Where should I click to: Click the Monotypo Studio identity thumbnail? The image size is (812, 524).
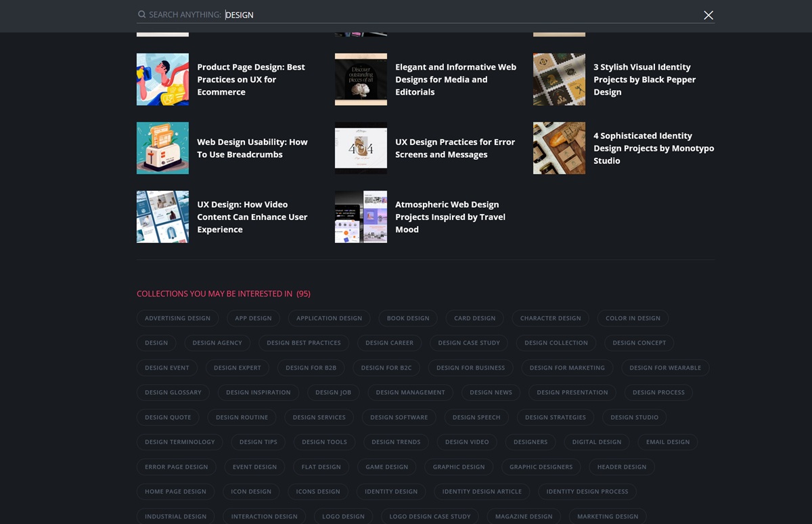coord(559,148)
